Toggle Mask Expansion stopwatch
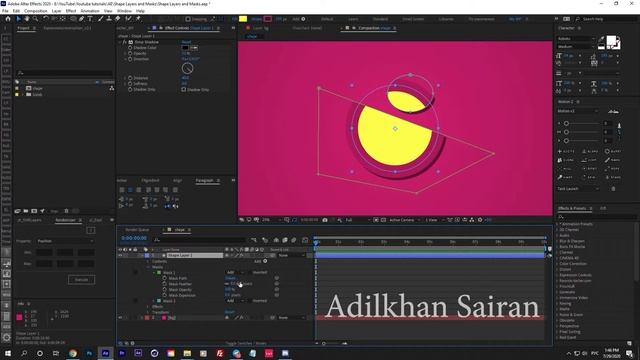The width and height of the screenshot is (640, 360). [x=164, y=296]
